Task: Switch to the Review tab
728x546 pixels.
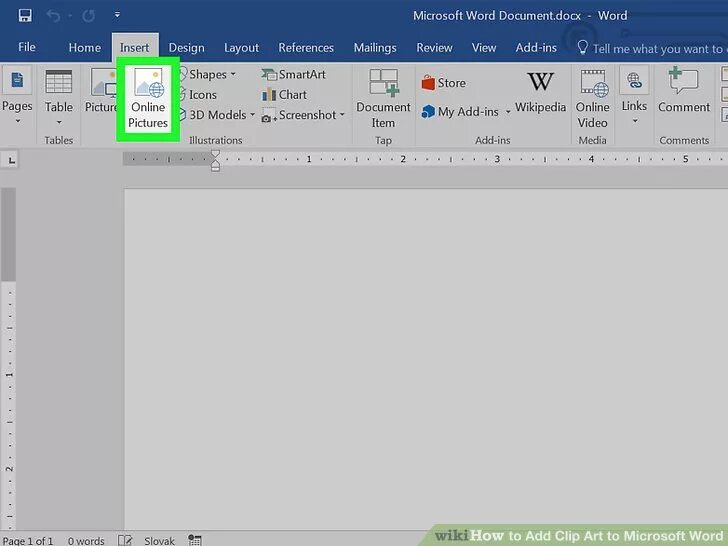Action: pyautogui.click(x=434, y=47)
